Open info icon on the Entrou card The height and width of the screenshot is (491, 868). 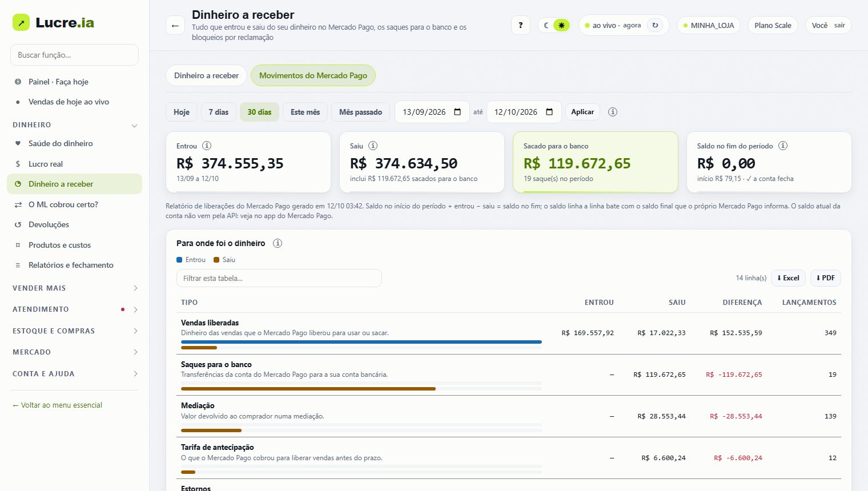coord(207,146)
